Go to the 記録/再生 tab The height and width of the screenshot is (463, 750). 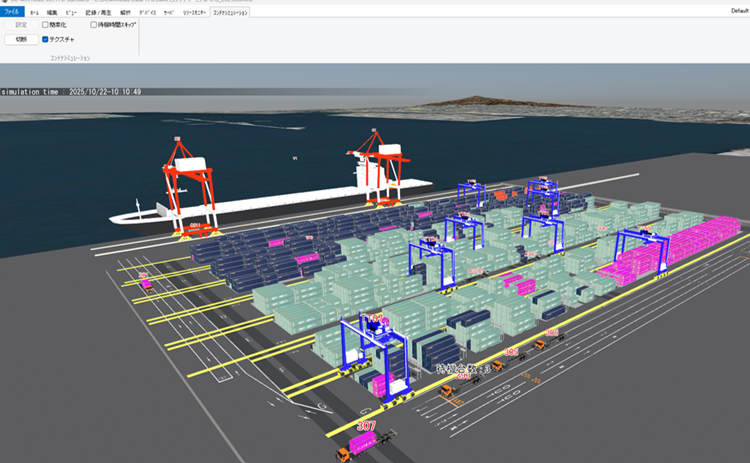[97, 11]
